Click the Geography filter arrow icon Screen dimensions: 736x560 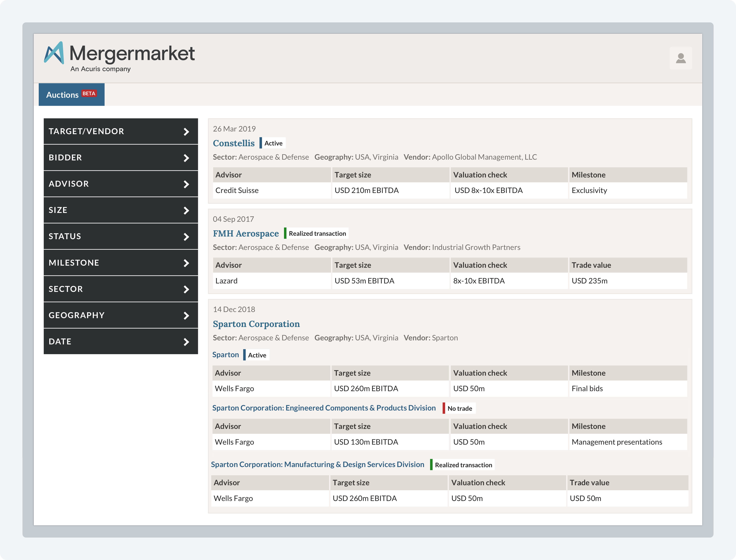tap(186, 315)
